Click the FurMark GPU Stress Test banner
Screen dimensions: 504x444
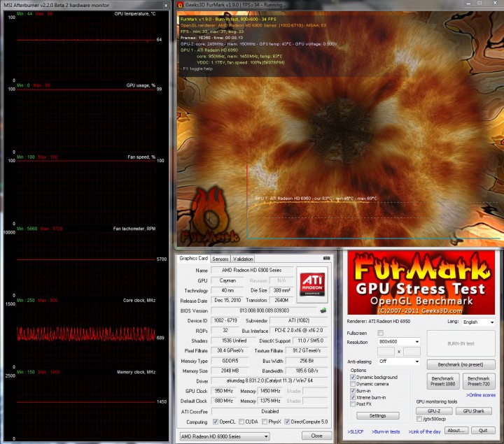pyautogui.click(x=421, y=283)
